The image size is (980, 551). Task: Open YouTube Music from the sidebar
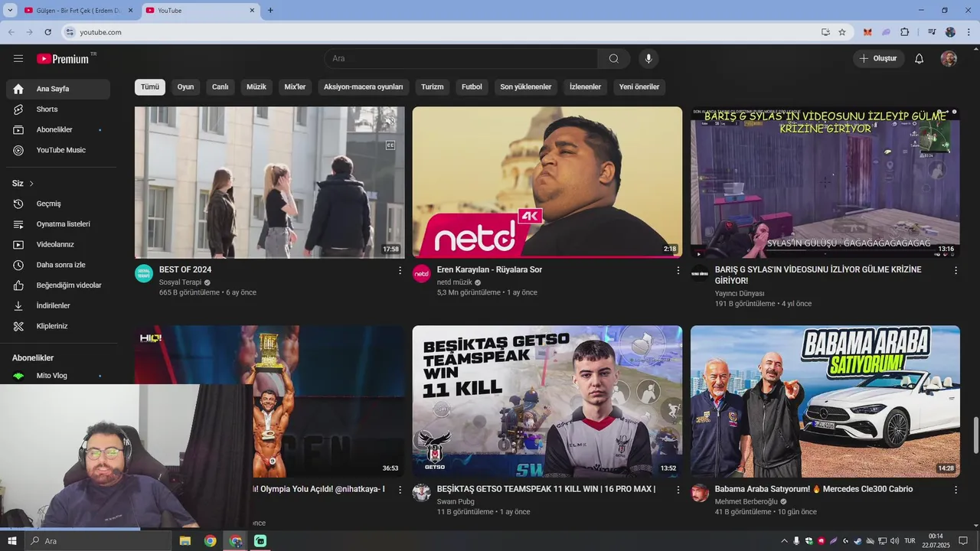(x=58, y=150)
